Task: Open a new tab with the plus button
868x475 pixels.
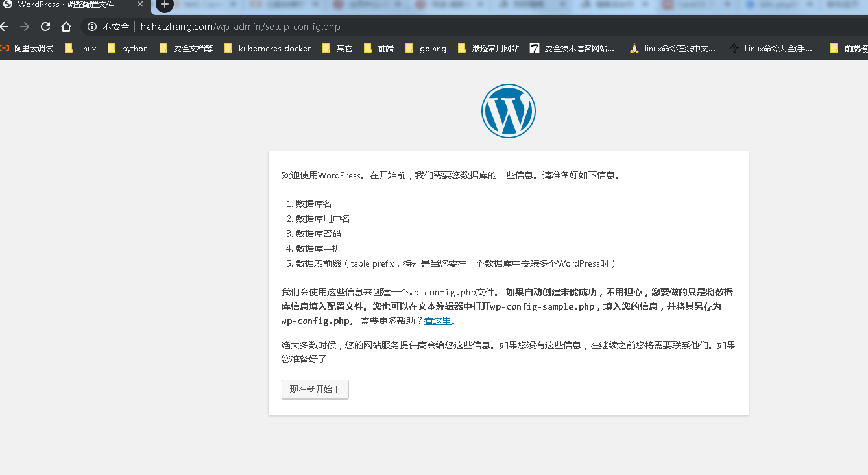Action: pyautogui.click(x=165, y=5)
